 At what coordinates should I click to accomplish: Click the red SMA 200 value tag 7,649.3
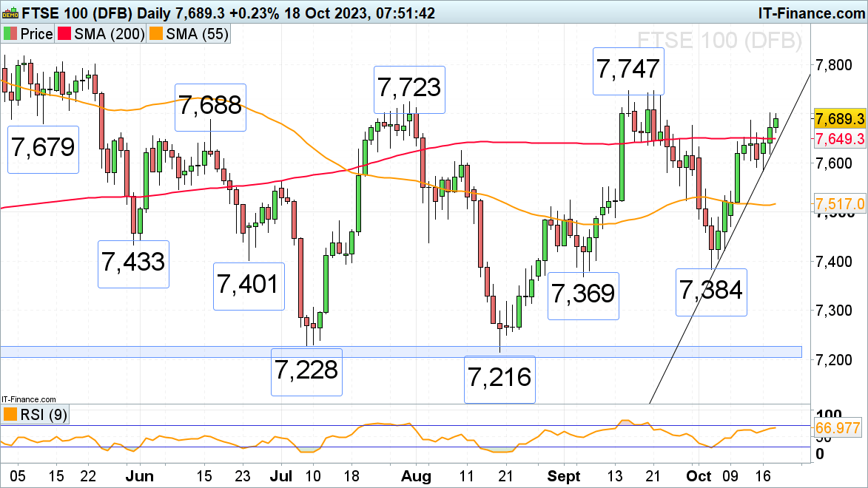(x=840, y=139)
